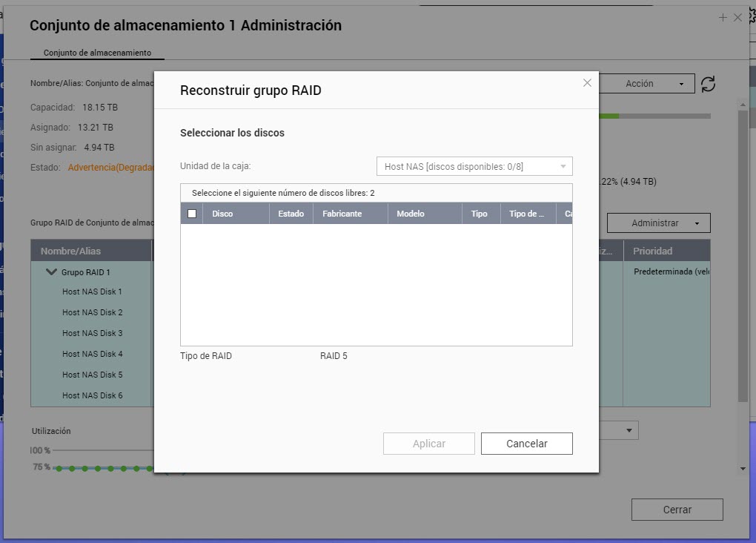Screen dimensions: 756x543
Task: Open the Unidad de la caja dropdown
Action: click(x=474, y=167)
